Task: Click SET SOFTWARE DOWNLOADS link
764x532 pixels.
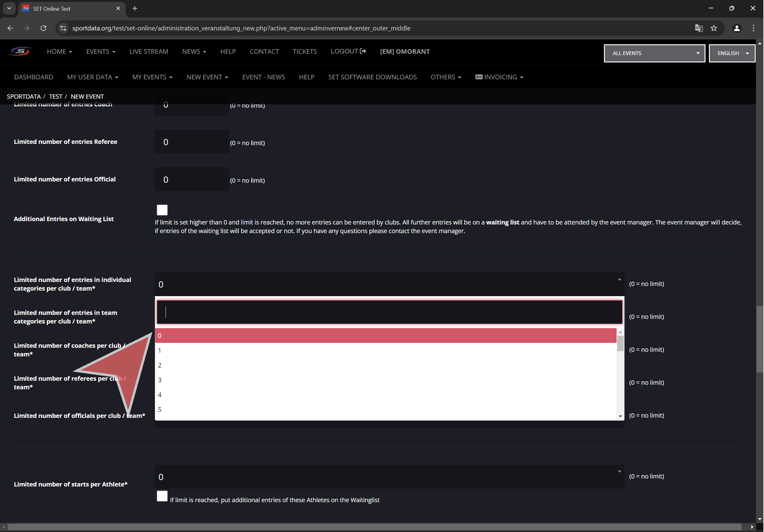Action: (x=372, y=77)
